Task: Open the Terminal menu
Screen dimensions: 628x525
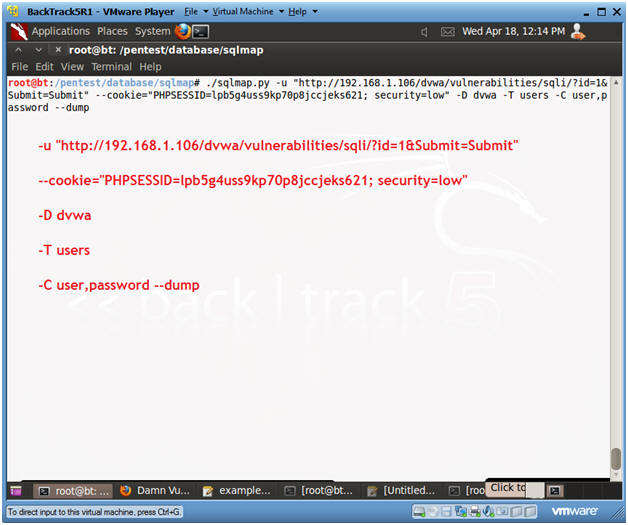Action: [111, 67]
